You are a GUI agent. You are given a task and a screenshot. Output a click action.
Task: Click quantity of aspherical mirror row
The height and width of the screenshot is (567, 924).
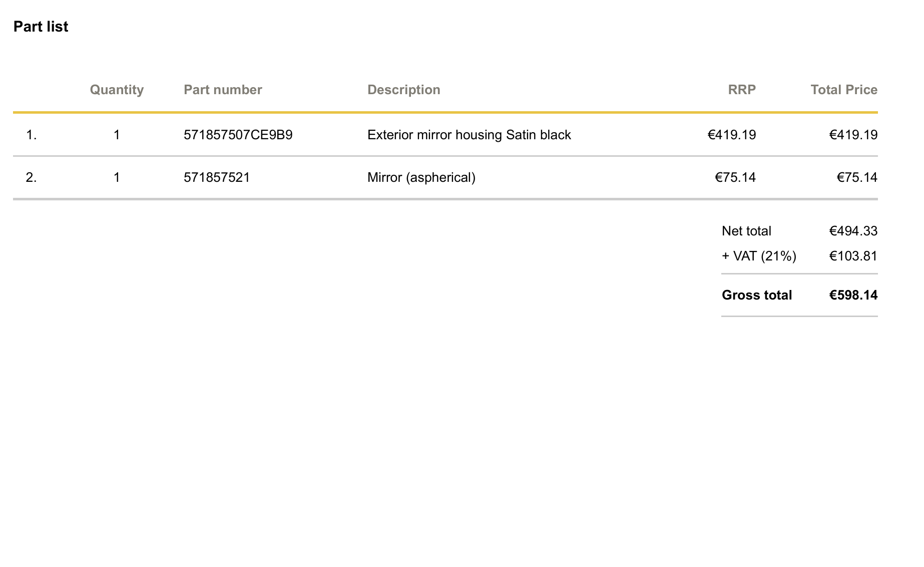point(117,177)
